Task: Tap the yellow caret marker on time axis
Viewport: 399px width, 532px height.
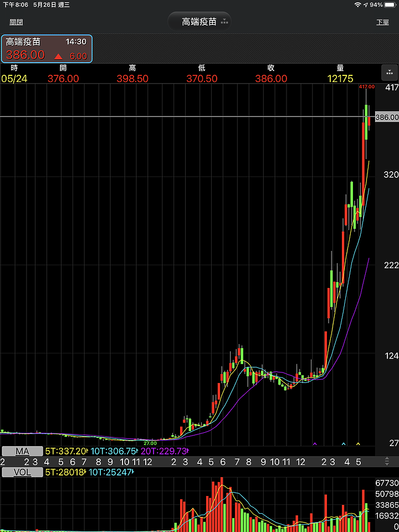Action: point(358,443)
